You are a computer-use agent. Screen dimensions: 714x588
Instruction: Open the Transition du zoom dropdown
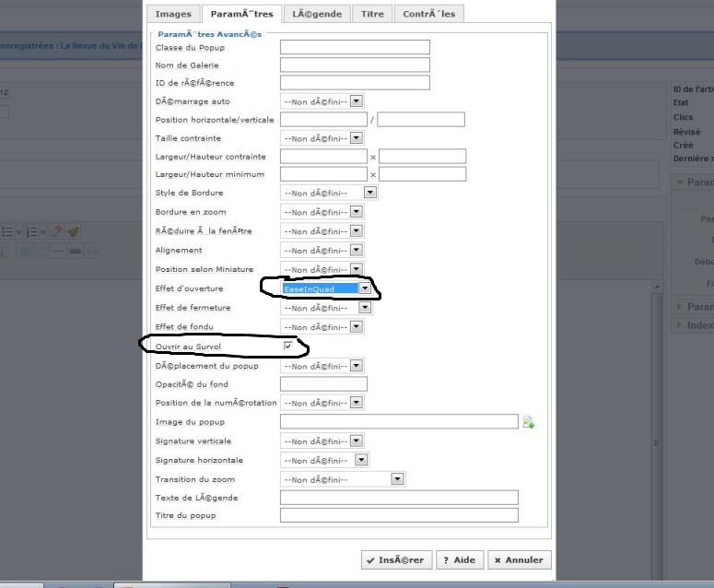pos(397,479)
